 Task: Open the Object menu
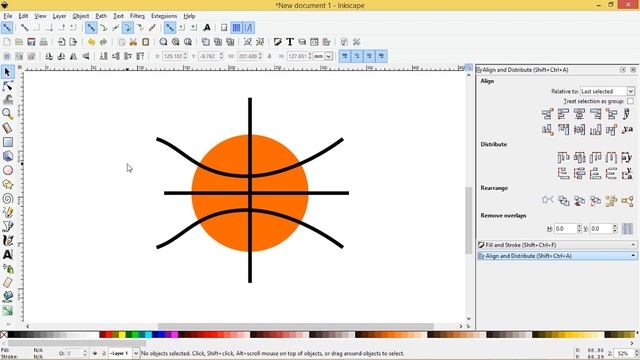(x=80, y=16)
